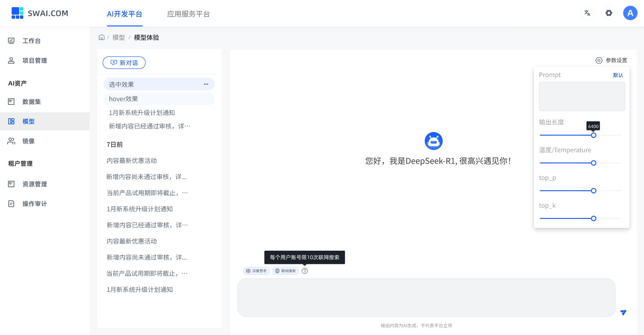
Task: Select the 选中效果 conversation
Action: point(159,84)
